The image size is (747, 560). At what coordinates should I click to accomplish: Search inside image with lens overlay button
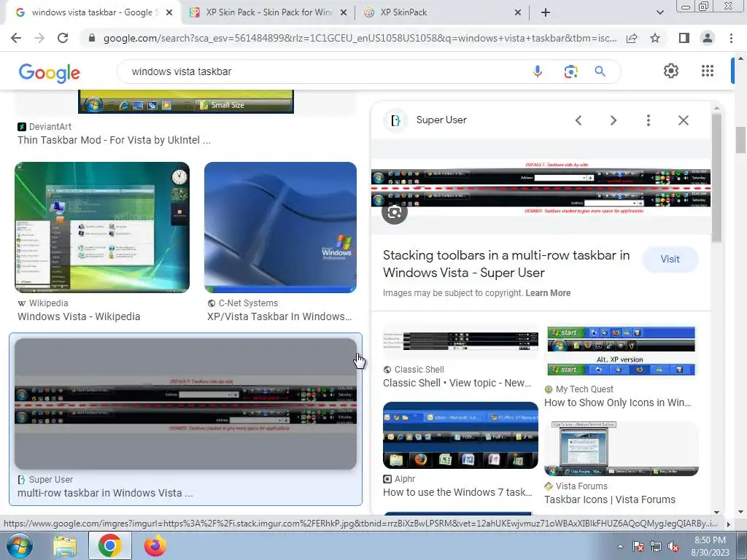(x=395, y=212)
